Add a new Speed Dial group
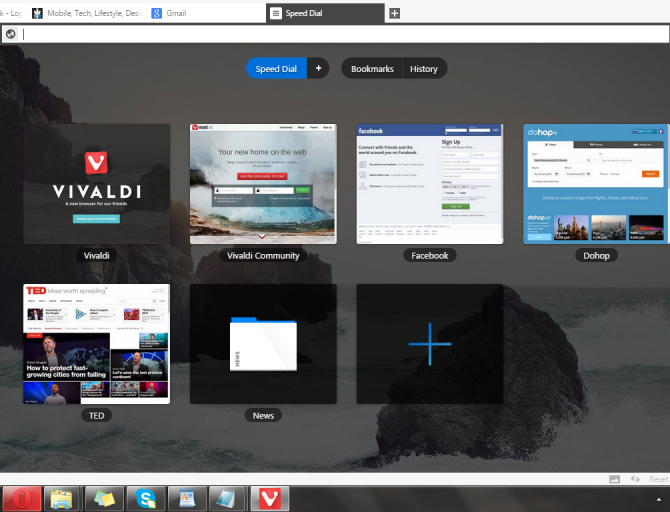Screen dimensions: 670x512 coord(319,69)
